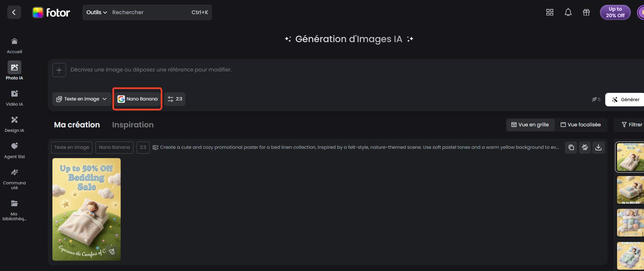Viewport: 644px width, 271px height.
Task: Open the gift rewards icon
Action: coord(586,12)
